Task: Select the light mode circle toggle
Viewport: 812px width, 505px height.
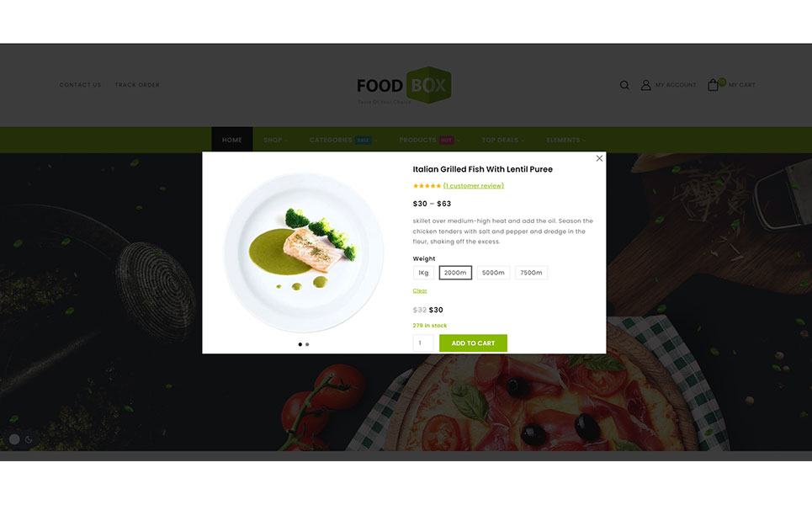Action: click(14, 439)
